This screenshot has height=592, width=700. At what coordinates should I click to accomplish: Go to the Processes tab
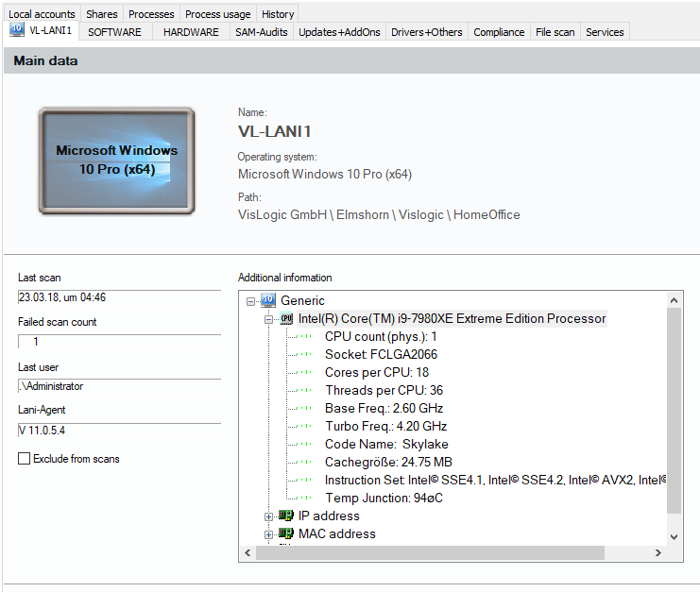(x=151, y=14)
